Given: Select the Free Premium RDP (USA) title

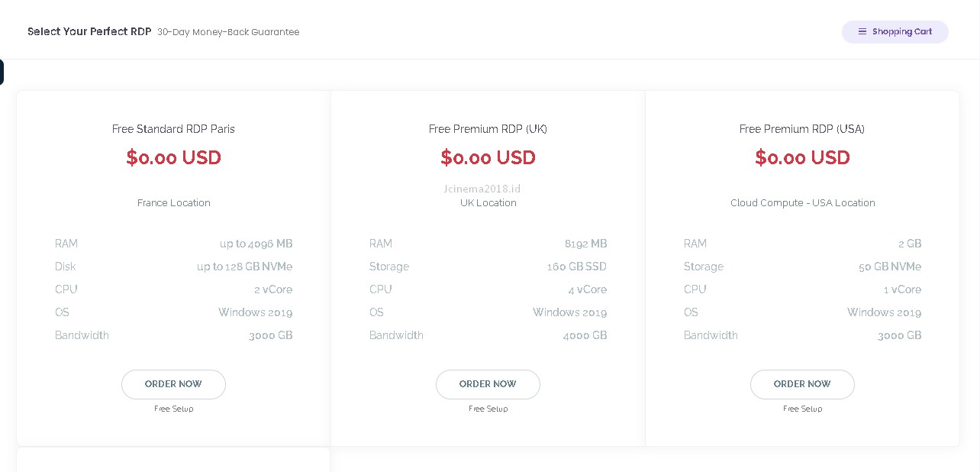Looking at the screenshot, I should click(802, 129).
